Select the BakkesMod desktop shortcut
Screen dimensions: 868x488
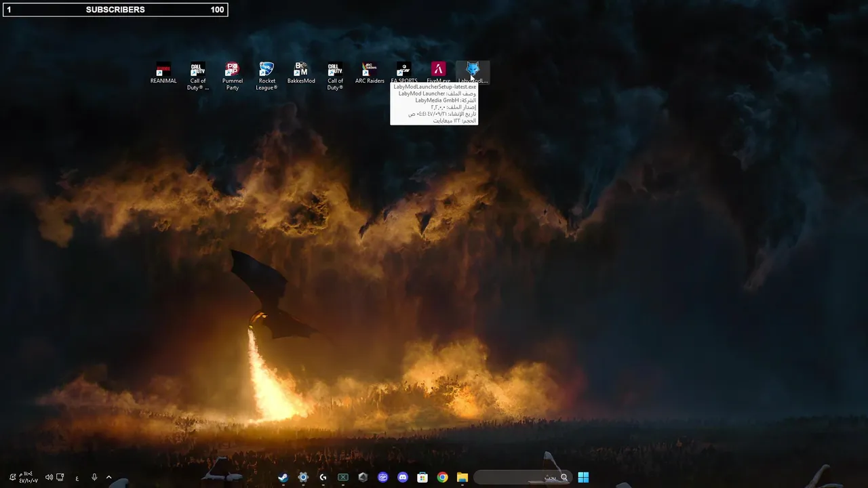click(301, 73)
